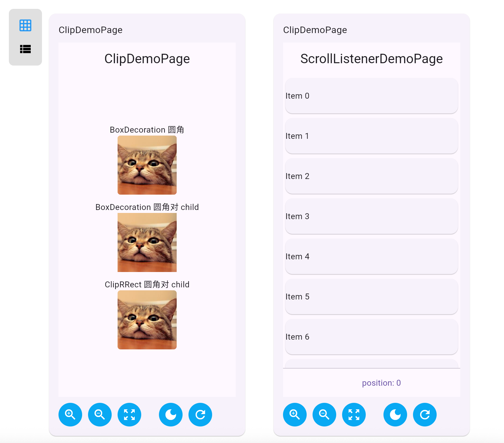504x443 pixels.
Task: Click the BoxDecoration 圆角对 child cat image
Action: (147, 242)
